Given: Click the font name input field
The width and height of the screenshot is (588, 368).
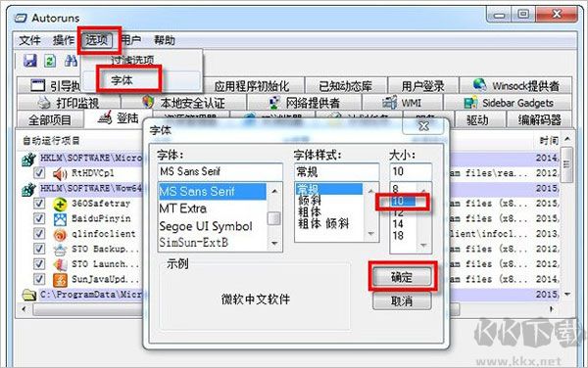Looking at the screenshot, I should pos(220,172).
